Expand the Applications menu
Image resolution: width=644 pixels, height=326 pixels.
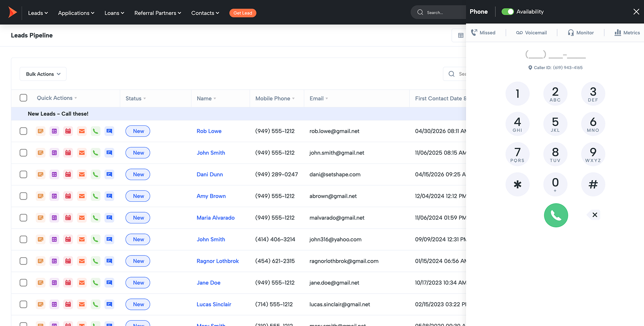(76, 13)
